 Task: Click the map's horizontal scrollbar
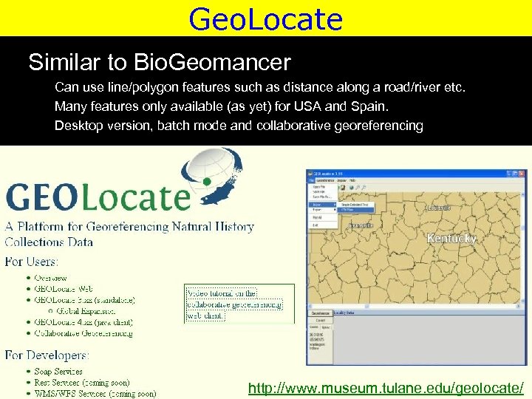pyautogui.click(x=415, y=306)
